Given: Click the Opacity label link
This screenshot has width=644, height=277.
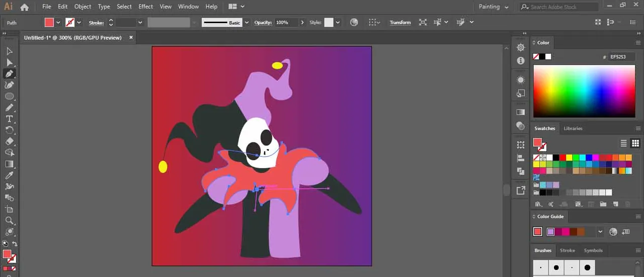Looking at the screenshot, I should [263, 23].
